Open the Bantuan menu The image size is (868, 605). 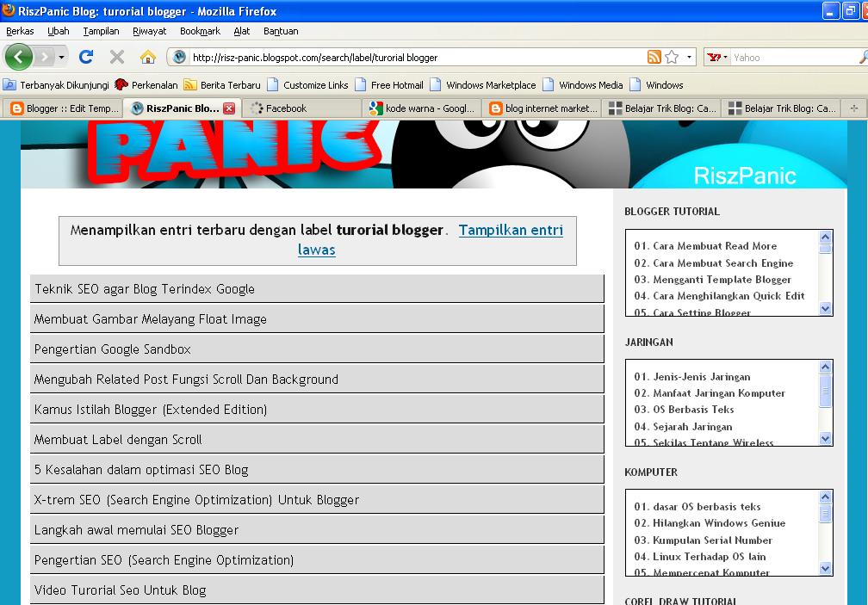(281, 31)
